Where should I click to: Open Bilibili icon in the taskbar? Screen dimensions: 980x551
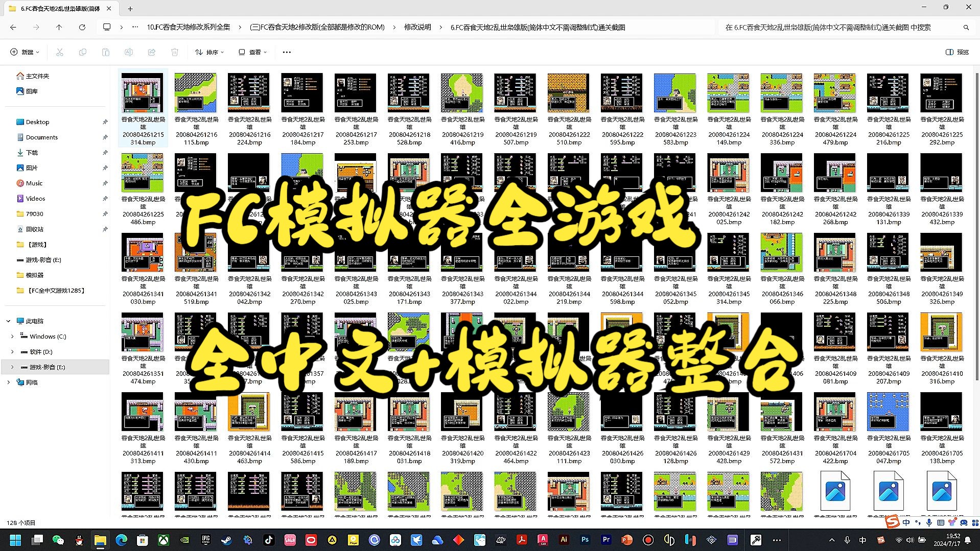point(290,540)
